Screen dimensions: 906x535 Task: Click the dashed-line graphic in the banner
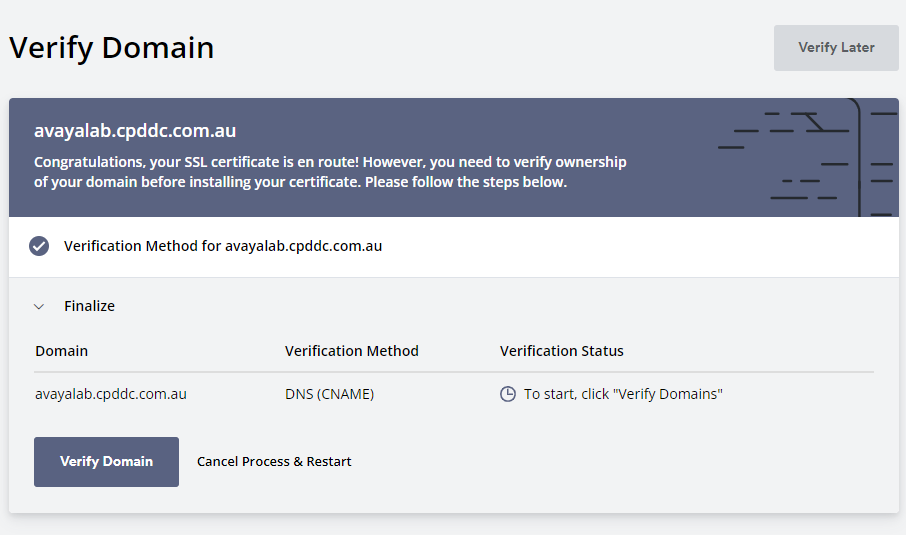pyautogui.click(x=808, y=157)
